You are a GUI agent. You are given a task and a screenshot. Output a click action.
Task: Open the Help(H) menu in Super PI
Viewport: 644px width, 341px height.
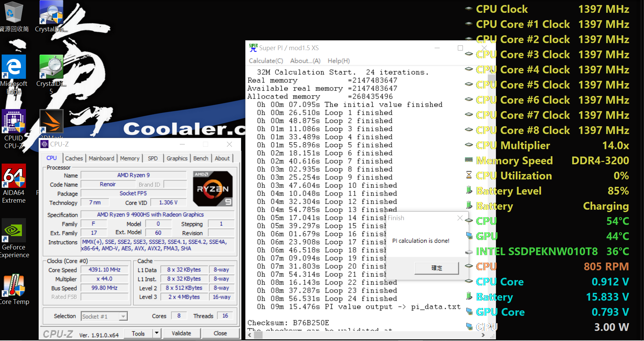click(338, 61)
